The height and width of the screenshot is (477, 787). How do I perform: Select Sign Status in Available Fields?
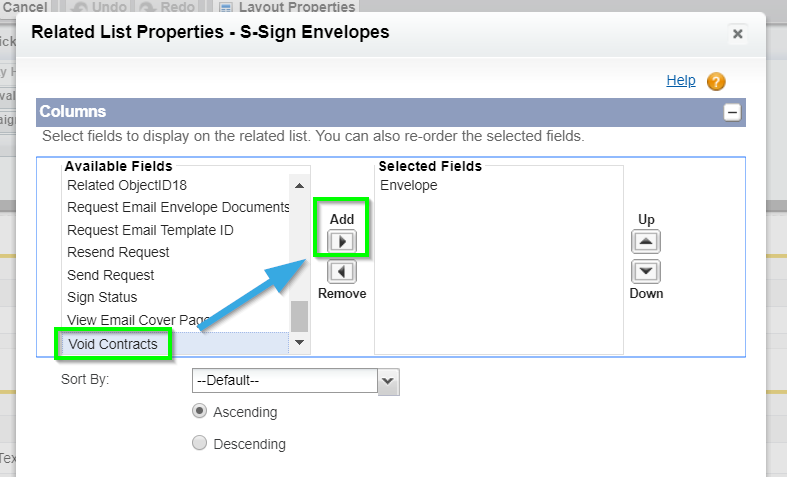[102, 297]
